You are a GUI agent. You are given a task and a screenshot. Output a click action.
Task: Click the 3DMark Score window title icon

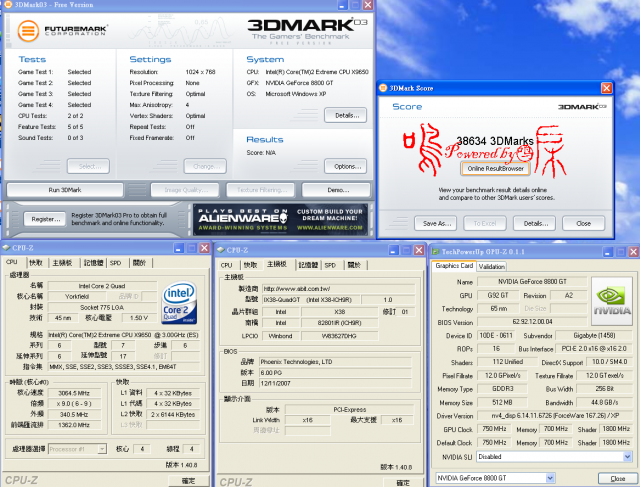383,88
